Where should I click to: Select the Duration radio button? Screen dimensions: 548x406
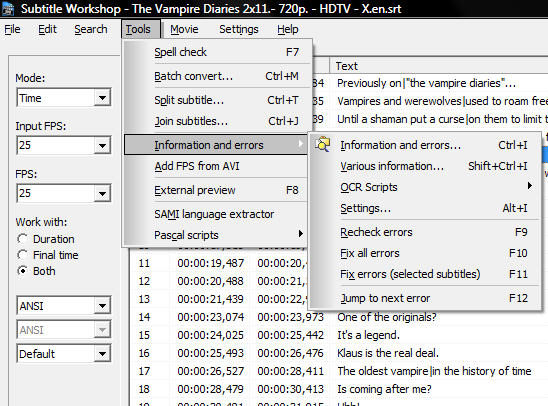(x=22, y=239)
